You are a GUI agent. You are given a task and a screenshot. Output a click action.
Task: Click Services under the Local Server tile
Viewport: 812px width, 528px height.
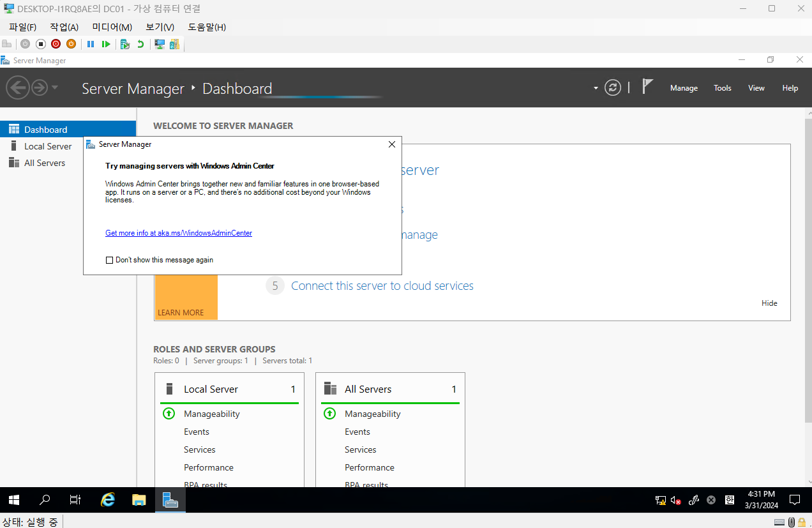(200, 449)
